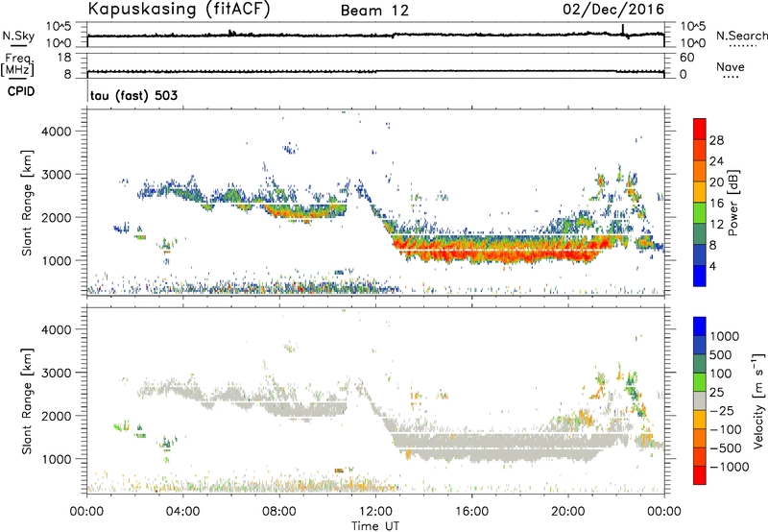
Task: Click the 60 tick on Nave axis
Action: 687,58
